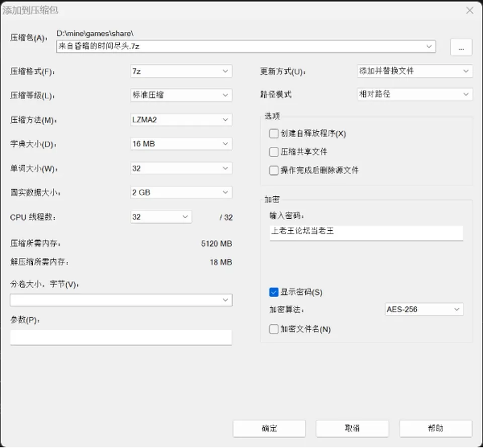Open the 压缩格式 dropdown showing 7z
483x448 pixels.
point(181,71)
